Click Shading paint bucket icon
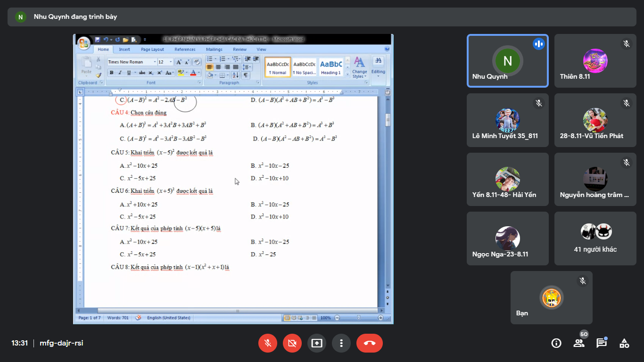This screenshot has width=644, height=362. pyautogui.click(x=210, y=75)
